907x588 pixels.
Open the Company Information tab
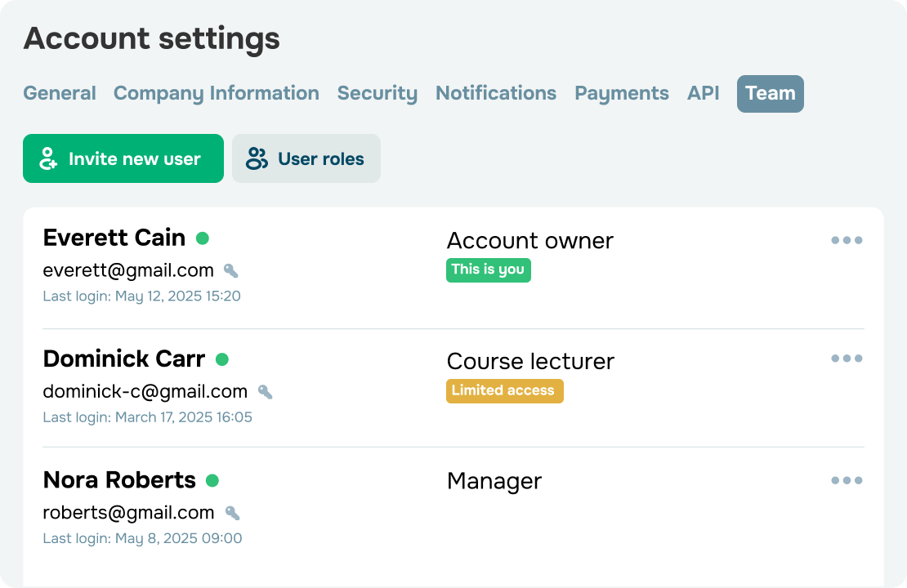tap(217, 93)
